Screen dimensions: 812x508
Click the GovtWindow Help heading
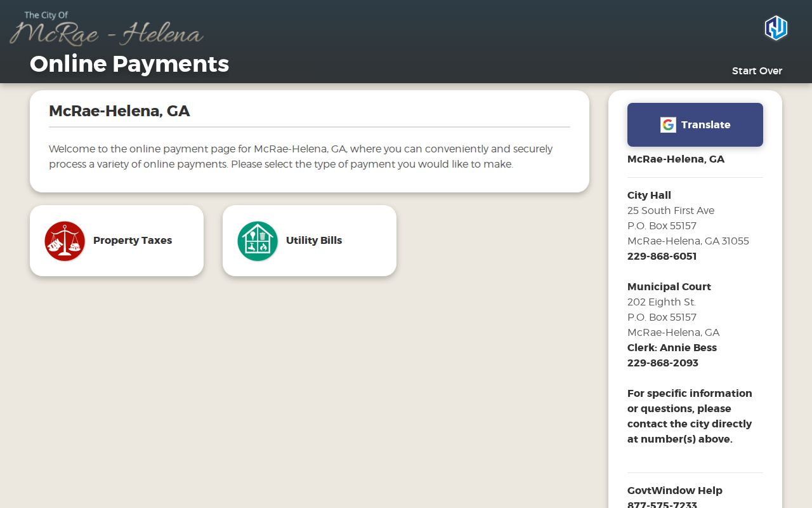point(675,490)
